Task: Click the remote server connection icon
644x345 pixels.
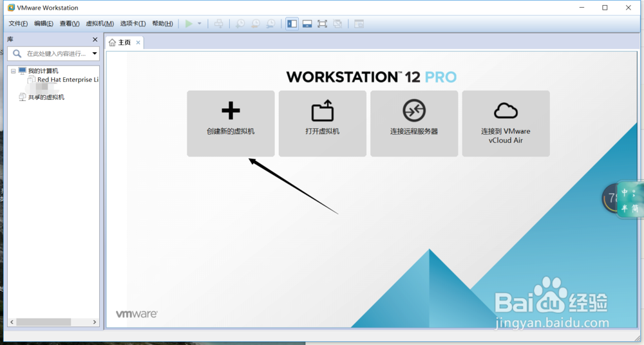Action: coord(414,111)
